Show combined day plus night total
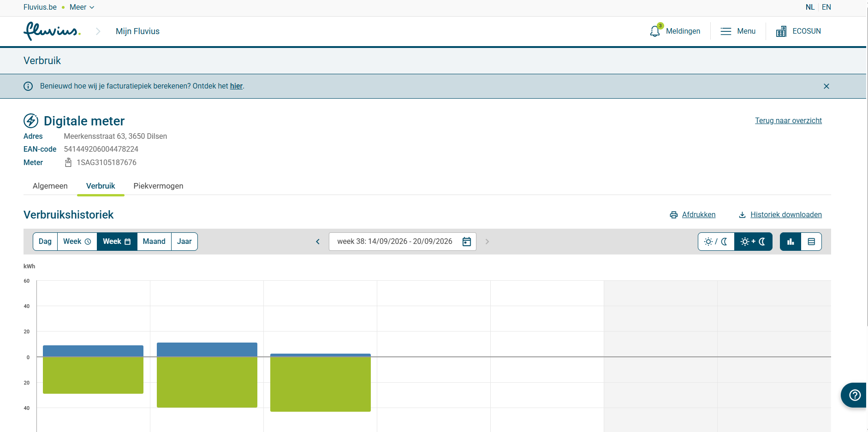Image resolution: width=868 pixels, height=432 pixels. 753,242
